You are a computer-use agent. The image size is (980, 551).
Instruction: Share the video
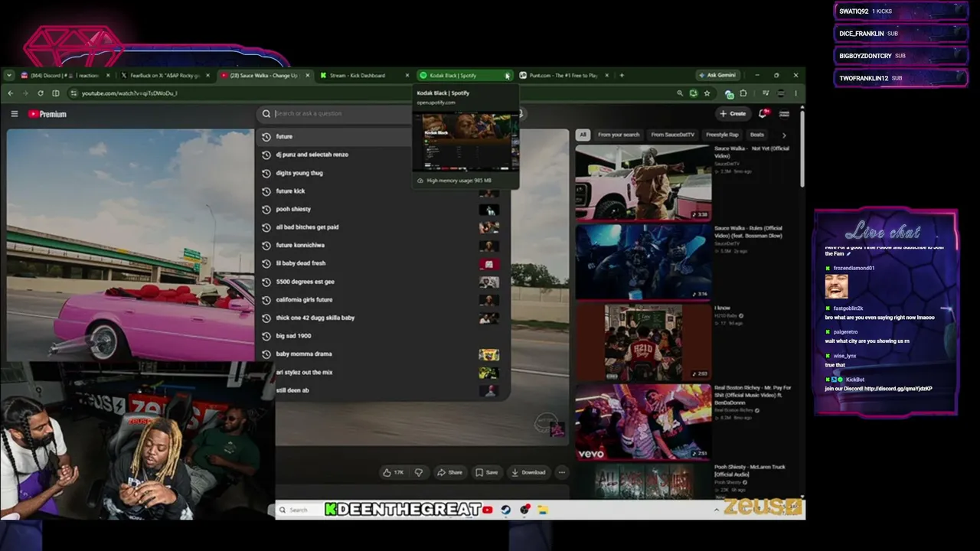450,472
